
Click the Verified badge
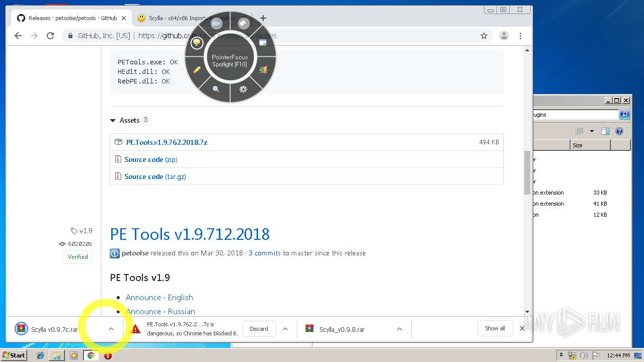(78, 256)
